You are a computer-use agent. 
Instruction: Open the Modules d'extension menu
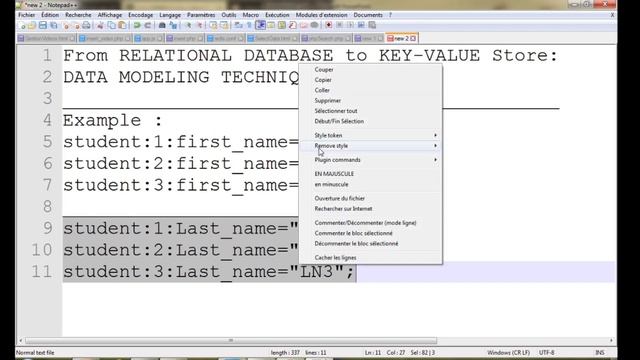click(x=321, y=15)
